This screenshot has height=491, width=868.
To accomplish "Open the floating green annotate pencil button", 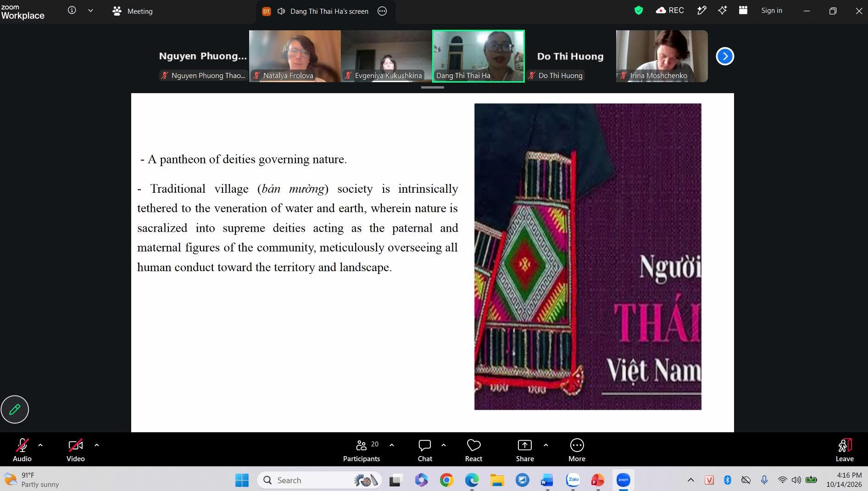I will pos(15,409).
